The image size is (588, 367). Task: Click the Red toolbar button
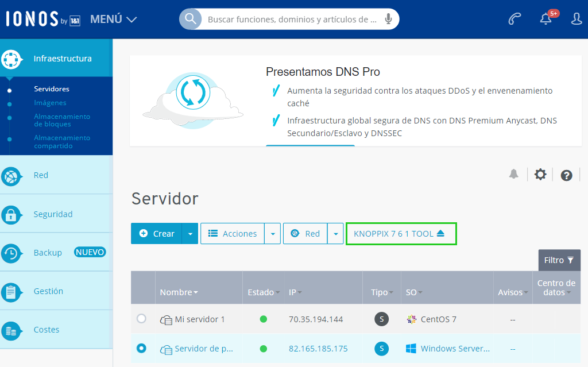click(305, 233)
